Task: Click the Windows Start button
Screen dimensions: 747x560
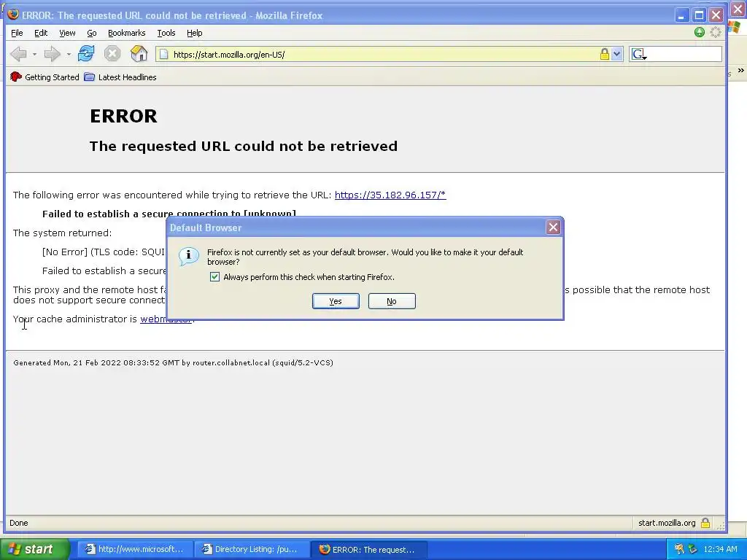Action: pos(35,549)
